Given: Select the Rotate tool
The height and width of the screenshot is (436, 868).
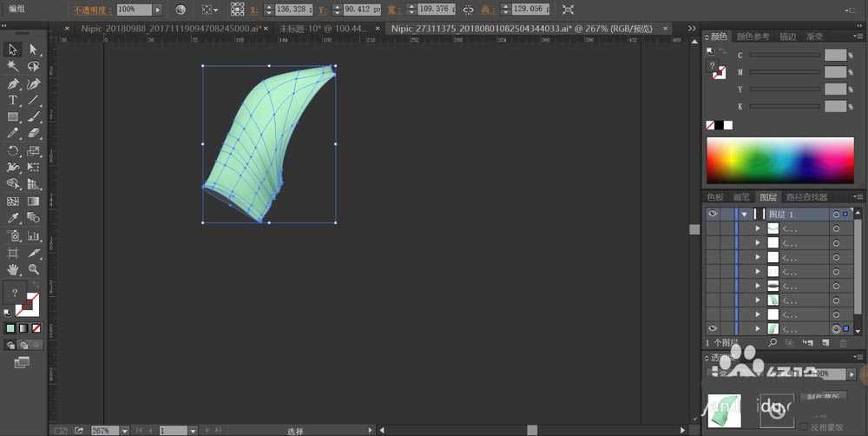Looking at the screenshot, I should pos(13,150).
